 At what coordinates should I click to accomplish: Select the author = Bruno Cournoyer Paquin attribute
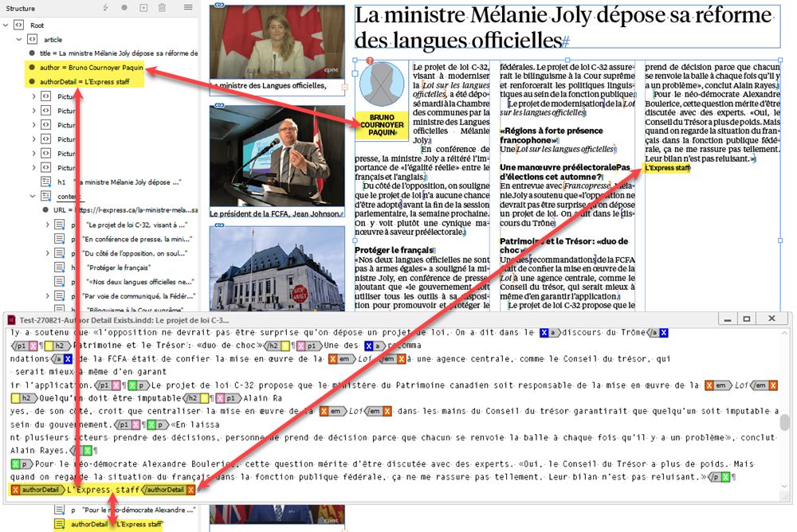[85, 67]
